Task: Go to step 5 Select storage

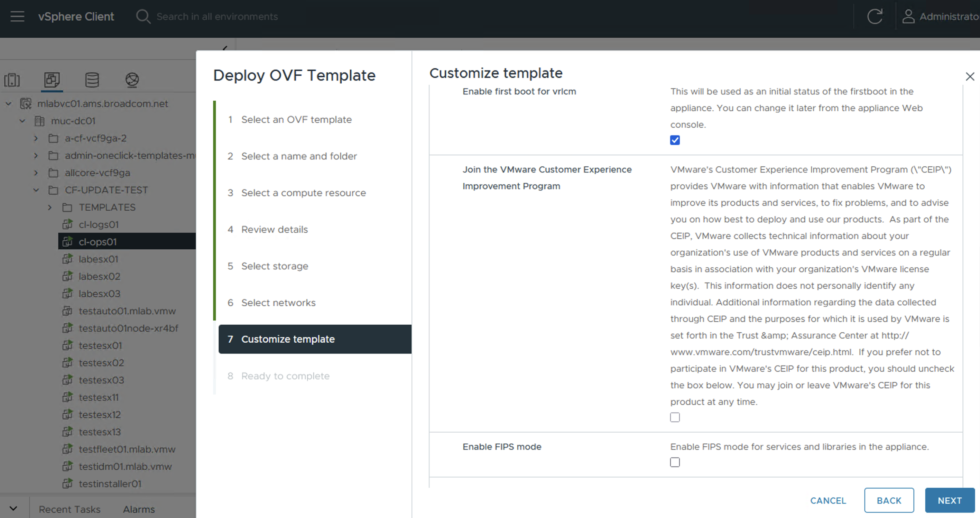Action: [x=275, y=266]
